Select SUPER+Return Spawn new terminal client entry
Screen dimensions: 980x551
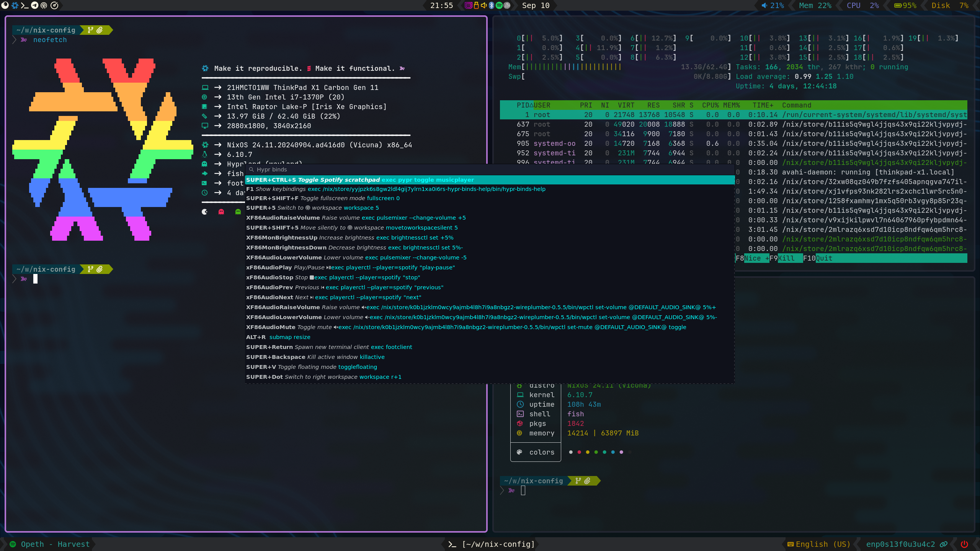[329, 347]
